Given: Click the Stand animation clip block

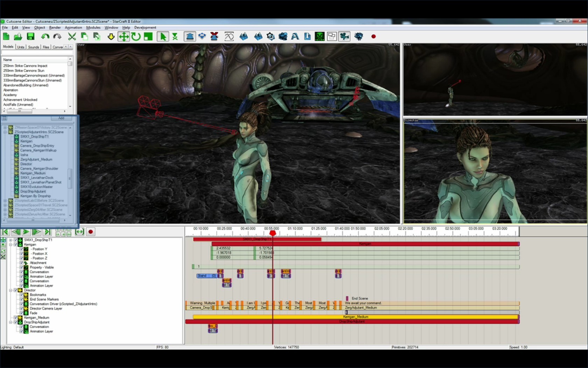Looking at the screenshot, I should pyautogui.click(x=206, y=276).
